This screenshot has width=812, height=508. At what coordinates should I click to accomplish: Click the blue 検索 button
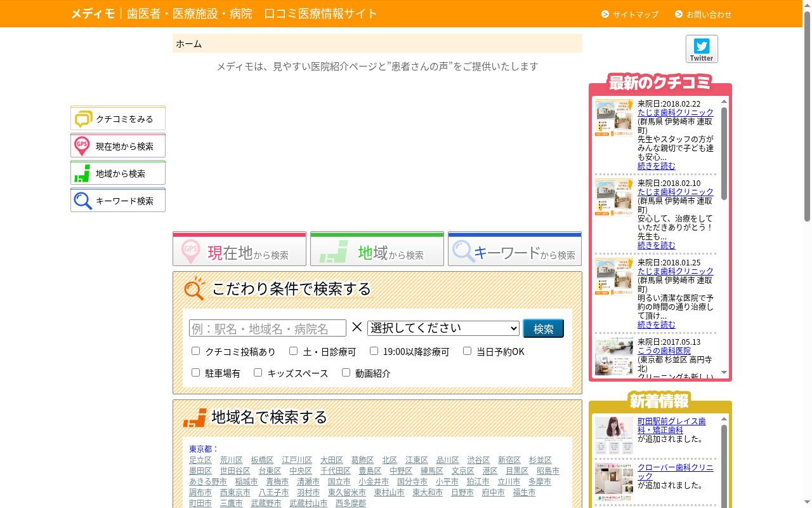pyautogui.click(x=544, y=328)
